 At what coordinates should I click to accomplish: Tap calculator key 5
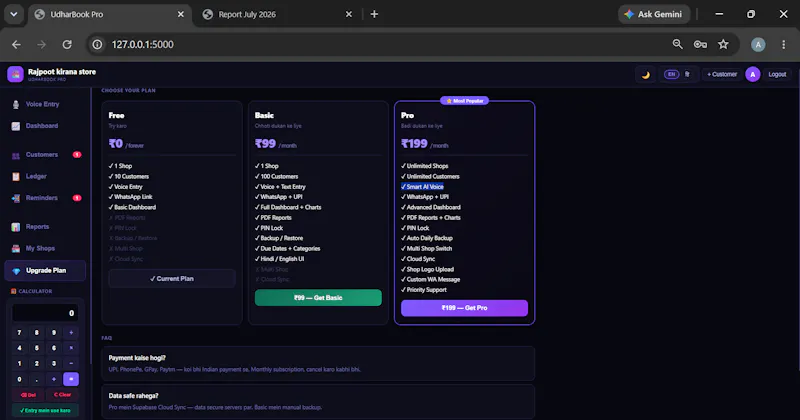[37, 348]
